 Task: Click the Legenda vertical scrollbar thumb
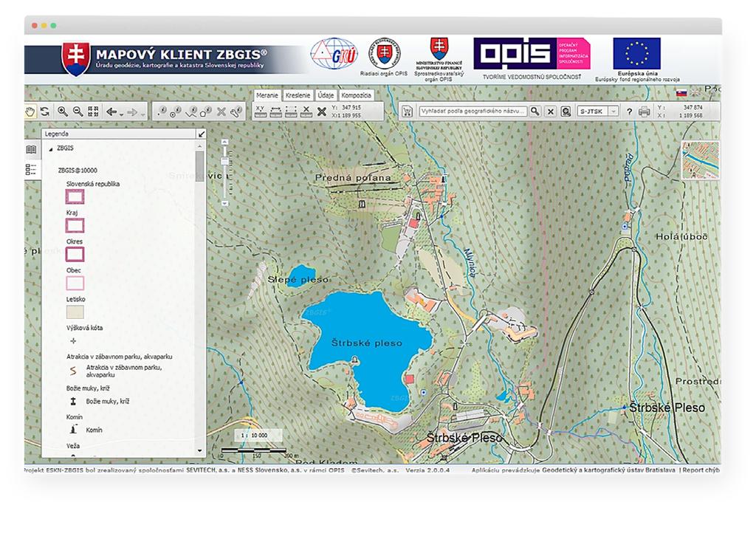[200, 166]
